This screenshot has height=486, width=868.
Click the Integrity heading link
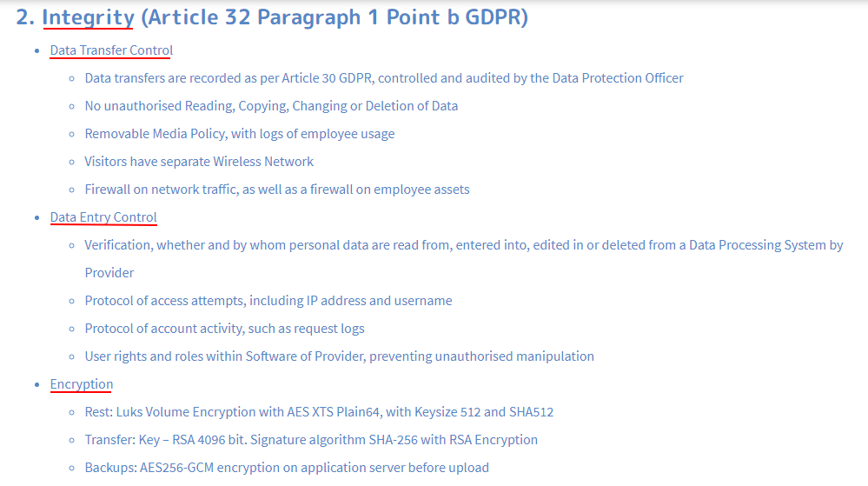point(88,17)
